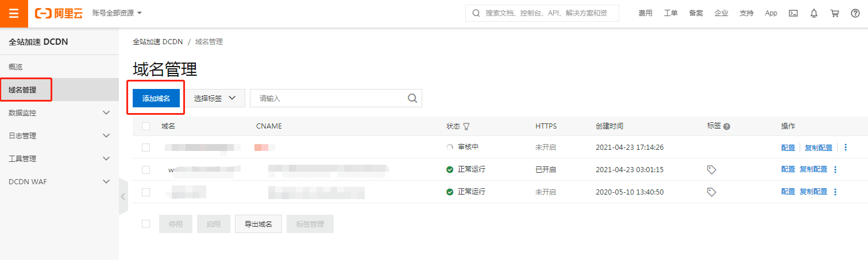Click the status column filter icon

[x=466, y=126]
